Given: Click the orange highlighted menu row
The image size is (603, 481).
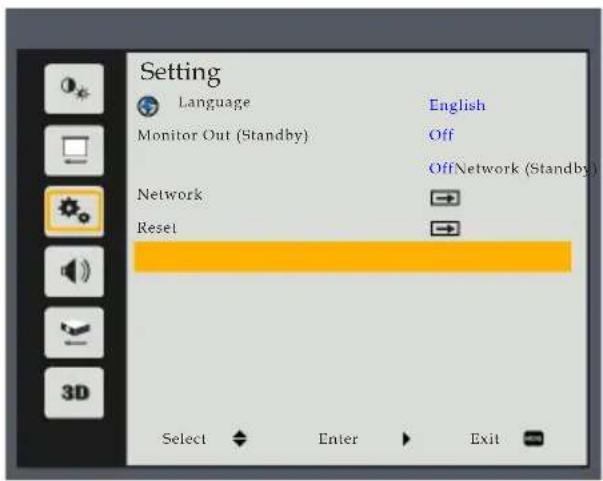Looking at the screenshot, I should click(353, 256).
